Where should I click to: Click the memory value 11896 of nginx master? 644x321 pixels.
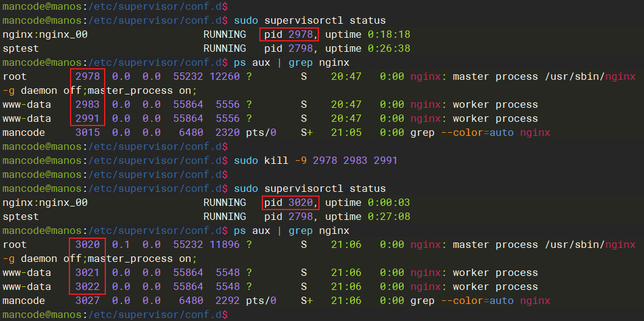[x=225, y=245]
